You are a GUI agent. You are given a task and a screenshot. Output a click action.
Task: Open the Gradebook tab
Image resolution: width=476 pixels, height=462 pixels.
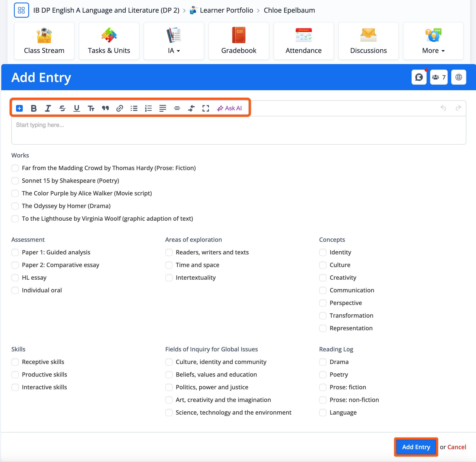point(238,41)
